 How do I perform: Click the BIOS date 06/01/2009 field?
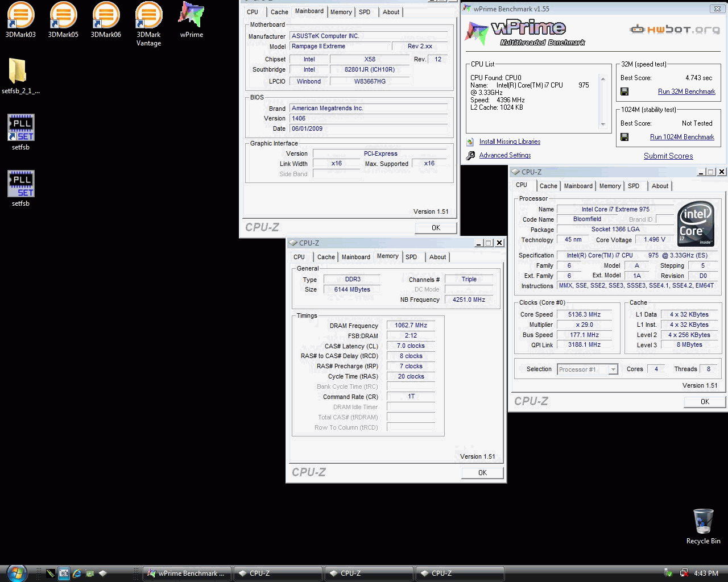point(369,128)
